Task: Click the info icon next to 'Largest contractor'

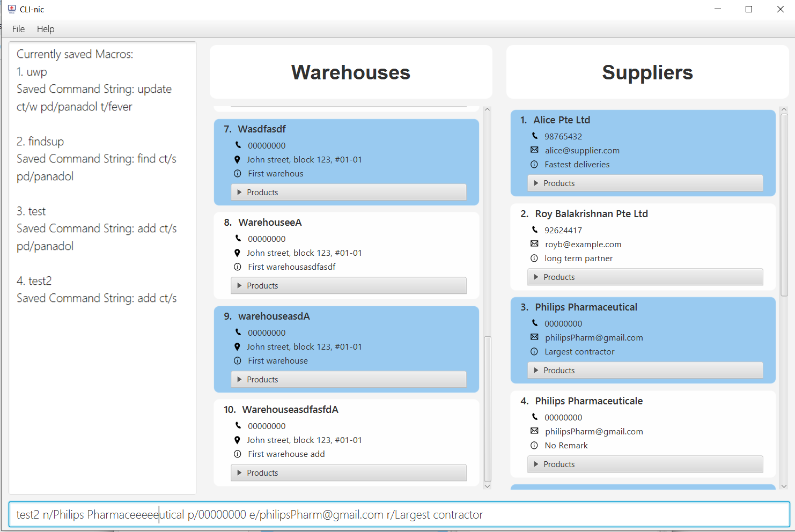Action: 534,351
